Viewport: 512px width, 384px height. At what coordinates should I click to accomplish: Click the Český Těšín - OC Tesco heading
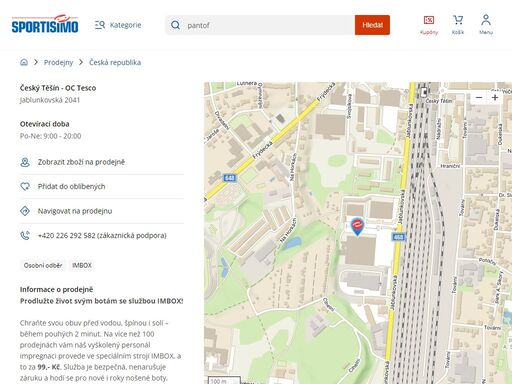pyautogui.click(x=58, y=88)
